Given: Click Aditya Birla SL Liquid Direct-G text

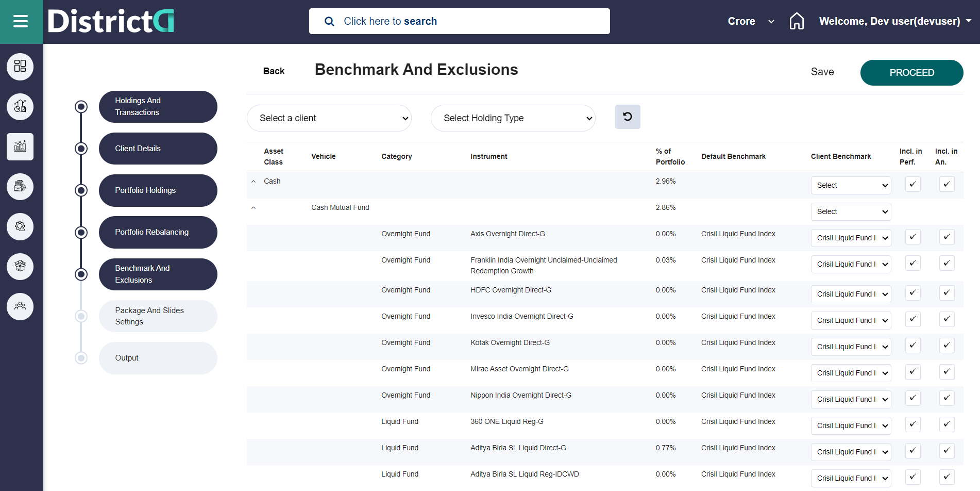Looking at the screenshot, I should point(518,448).
